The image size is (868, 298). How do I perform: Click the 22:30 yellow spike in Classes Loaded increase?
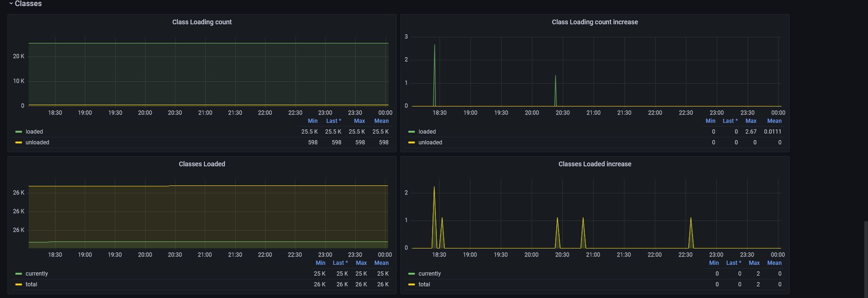[691, 233]
